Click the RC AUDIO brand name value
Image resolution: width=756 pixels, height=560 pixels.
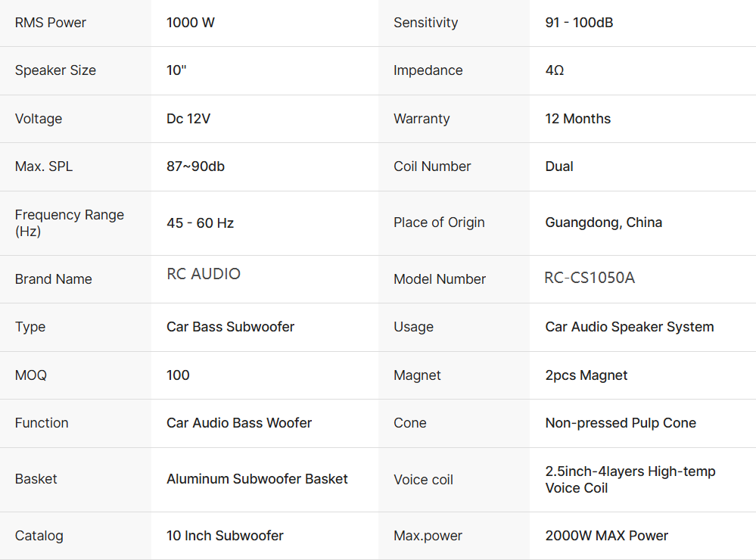pos(204,274)
